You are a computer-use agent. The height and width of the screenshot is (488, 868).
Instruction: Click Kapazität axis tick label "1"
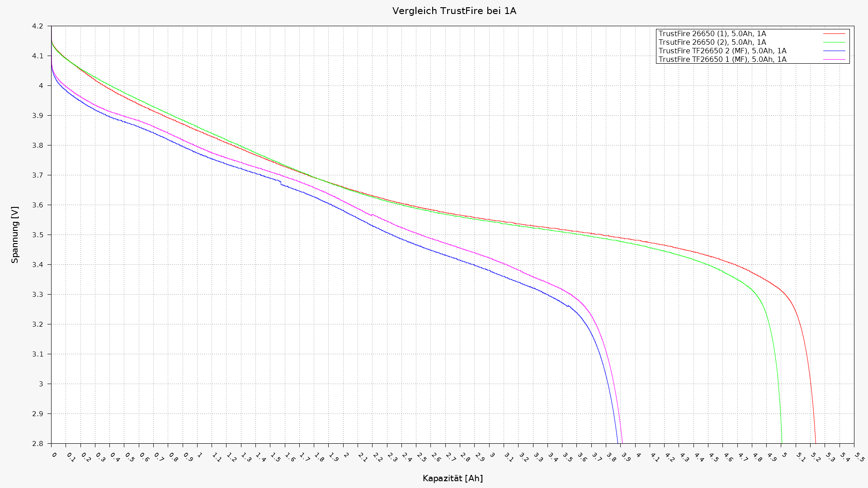click(200, 455)
